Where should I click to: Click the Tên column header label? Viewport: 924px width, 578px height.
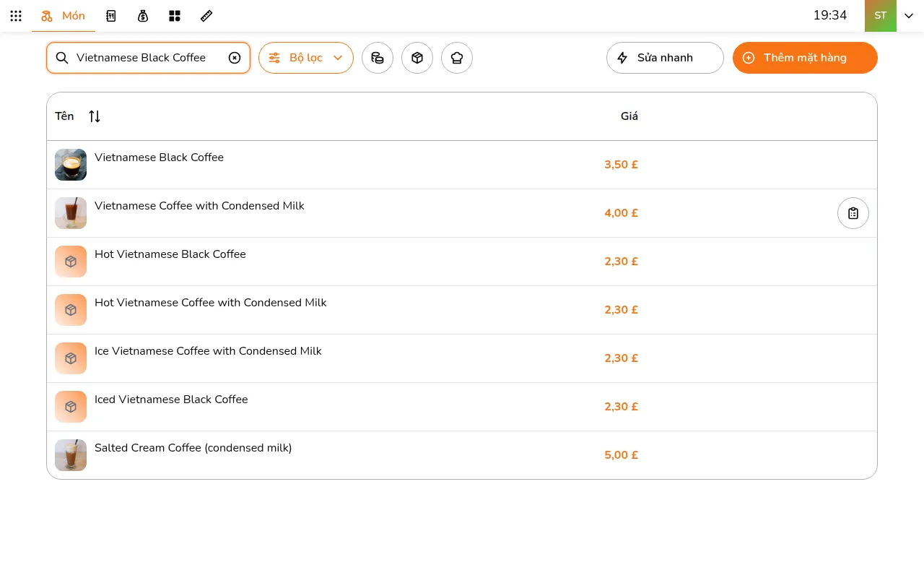[x=64, y=116]
